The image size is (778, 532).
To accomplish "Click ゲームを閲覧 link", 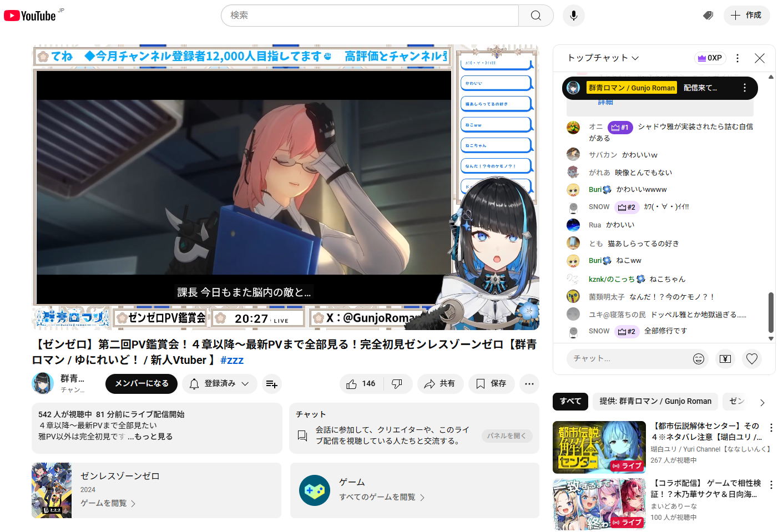I will [x=108, y=503].
